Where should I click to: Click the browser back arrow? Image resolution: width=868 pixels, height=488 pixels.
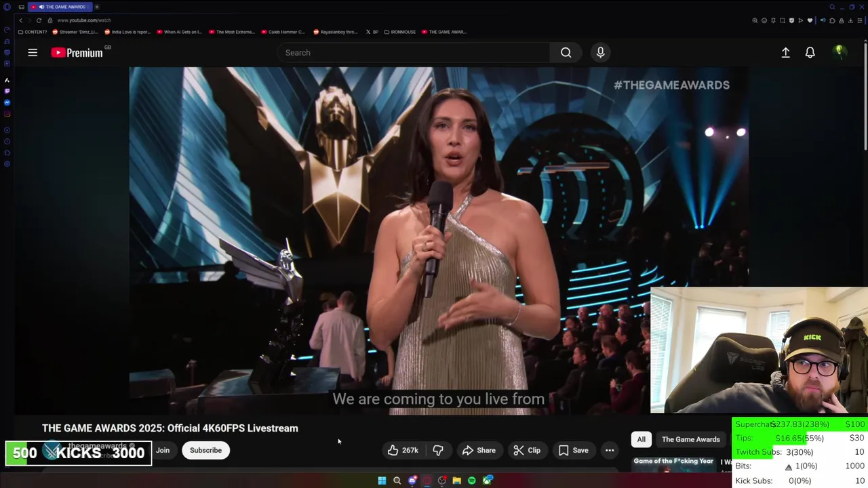tap(20, 20)
